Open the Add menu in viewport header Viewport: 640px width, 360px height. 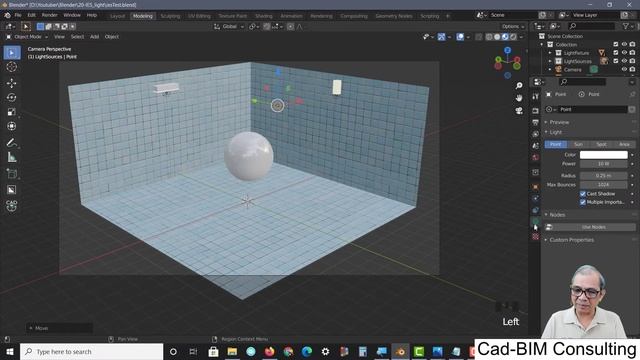coord(94,37)
